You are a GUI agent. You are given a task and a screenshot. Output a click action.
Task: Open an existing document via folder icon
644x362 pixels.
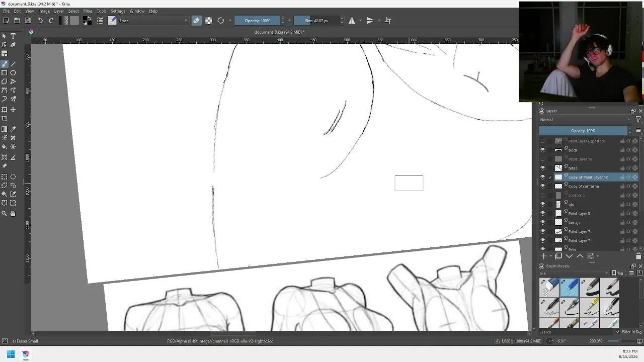(x=17, y=21)
